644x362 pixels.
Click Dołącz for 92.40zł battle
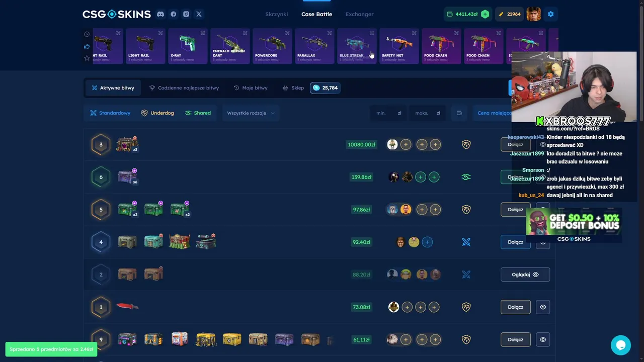tap(515, 242)
